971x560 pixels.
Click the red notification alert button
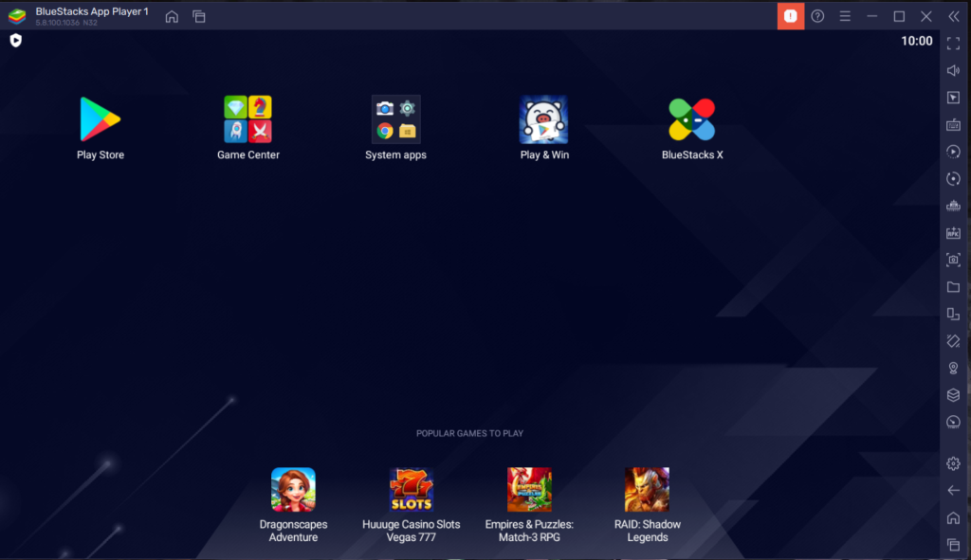(x=790, y=15)
